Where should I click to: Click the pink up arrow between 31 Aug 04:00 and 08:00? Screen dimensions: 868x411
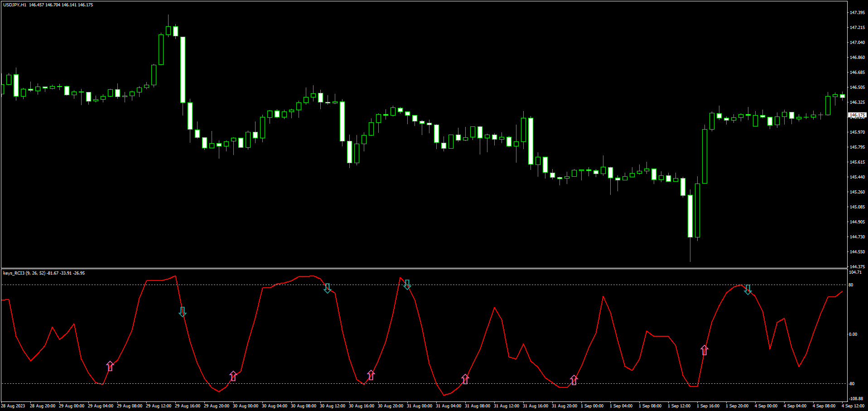click(465, 379)
